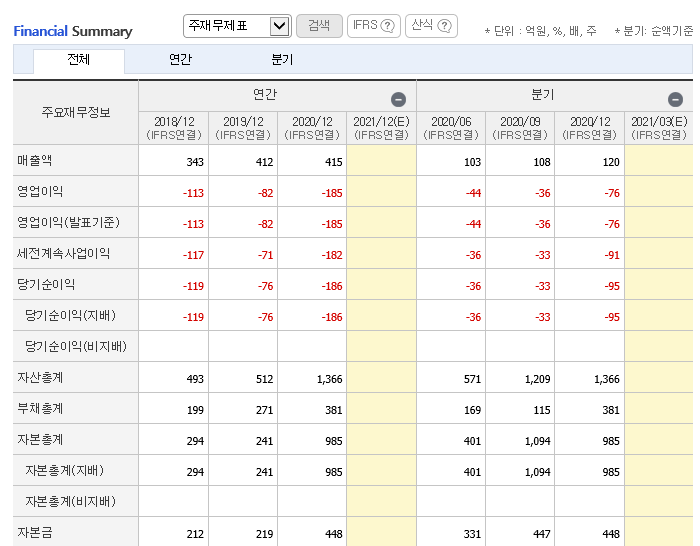The image size is (700, 546).
Task: Select 세전계속사업이익 value -91
Action: pyautogui.click(x=612, y=255)
